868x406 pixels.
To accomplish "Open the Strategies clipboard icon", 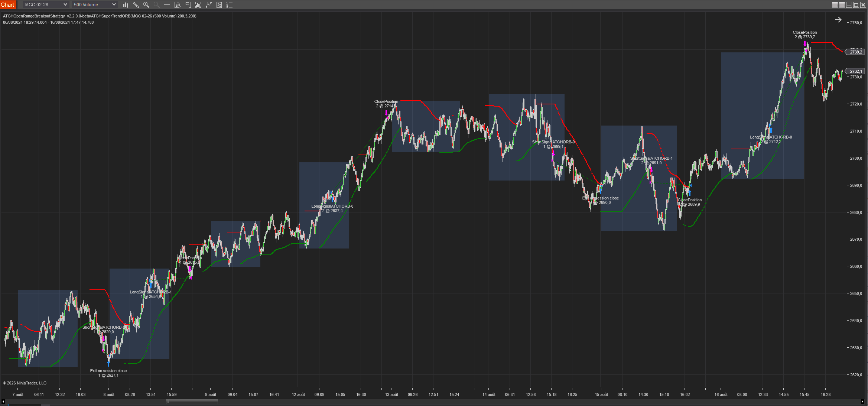I will click(x=219, y=5).
